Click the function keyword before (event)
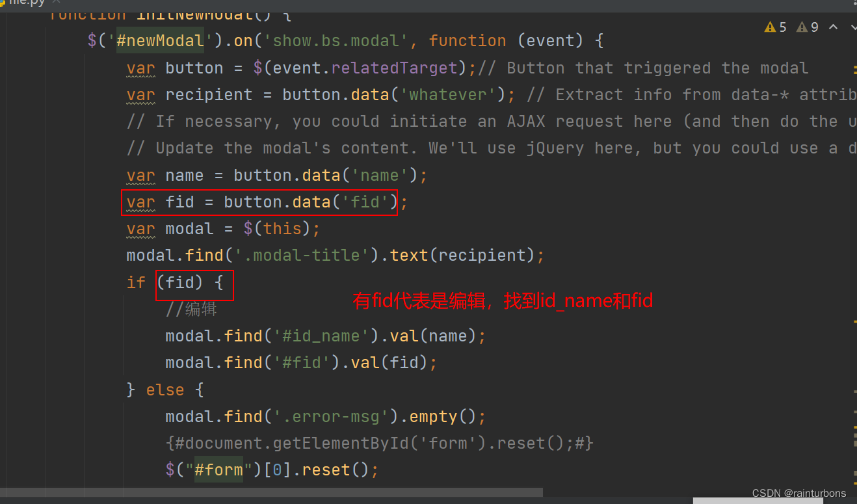857x504 pixels. tap(468, 41)
